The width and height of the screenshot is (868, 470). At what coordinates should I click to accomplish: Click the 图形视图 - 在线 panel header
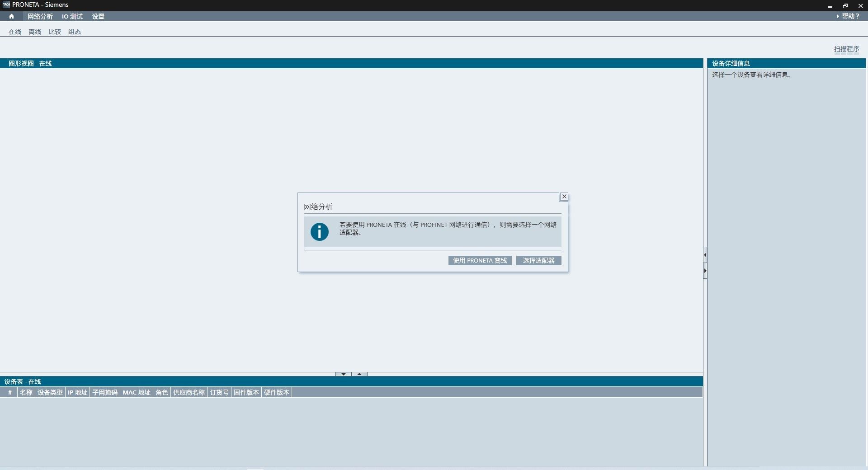[x=351, y=63]
